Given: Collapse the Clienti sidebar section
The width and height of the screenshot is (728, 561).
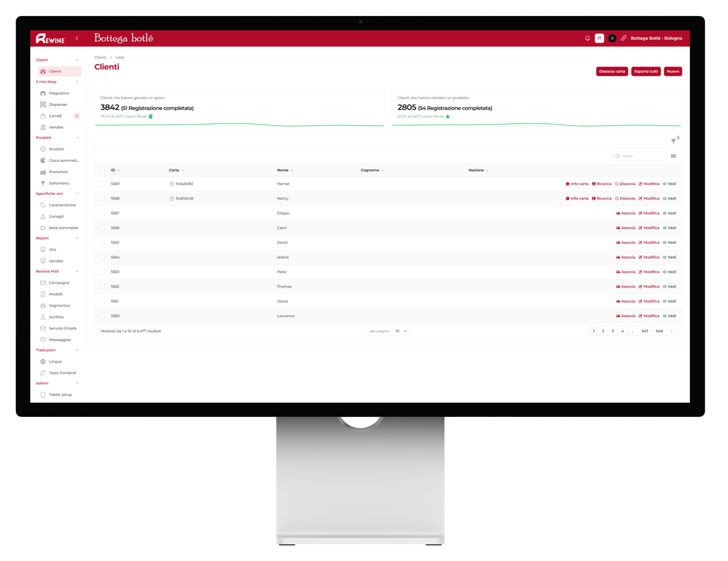Looking at the screenshot, I should 77,60.
